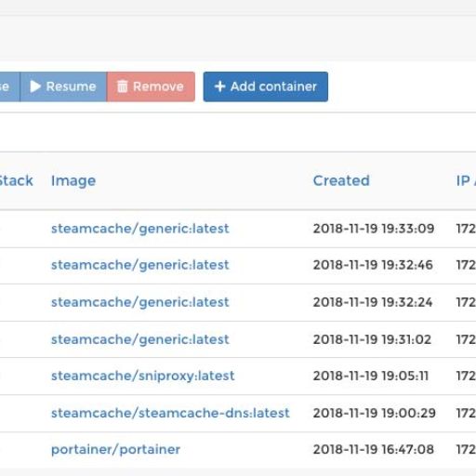Image resolution: width=476 pixels, height=476 pixels.
Task: Select the date 2018-11-19 19:32:24
Action: [x=373, y=302]
